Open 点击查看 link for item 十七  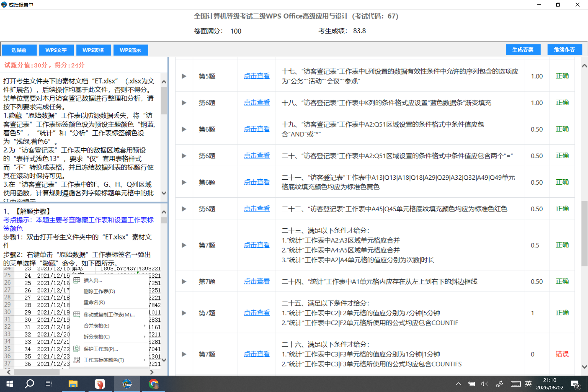click(x=257, y=76)
